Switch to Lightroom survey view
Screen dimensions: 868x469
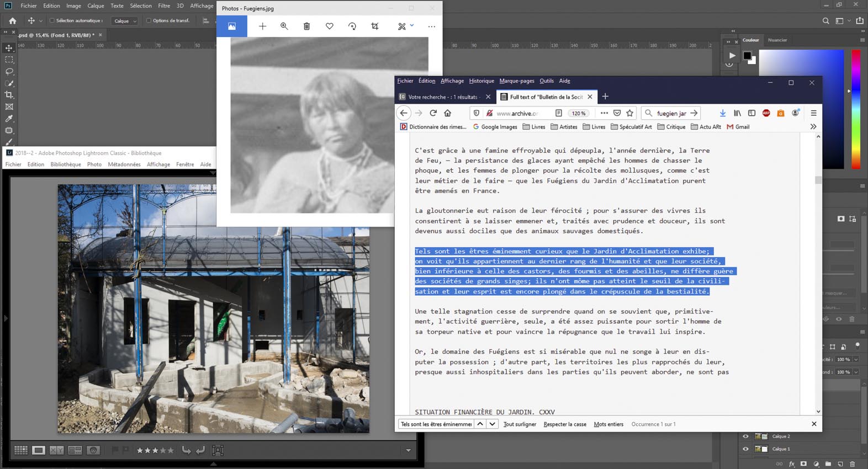coord(75,450)
